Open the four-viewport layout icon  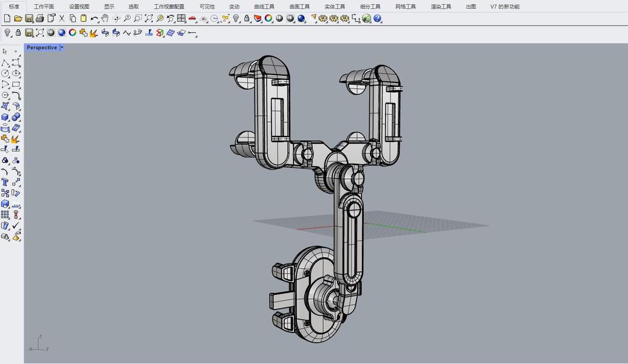click(182, 18)
